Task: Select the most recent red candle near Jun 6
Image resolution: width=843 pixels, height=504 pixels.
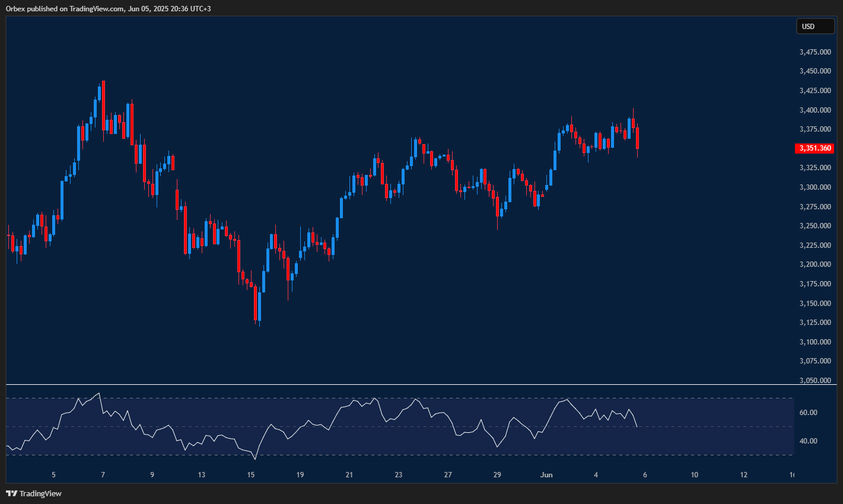Action: tap(637, 136)
